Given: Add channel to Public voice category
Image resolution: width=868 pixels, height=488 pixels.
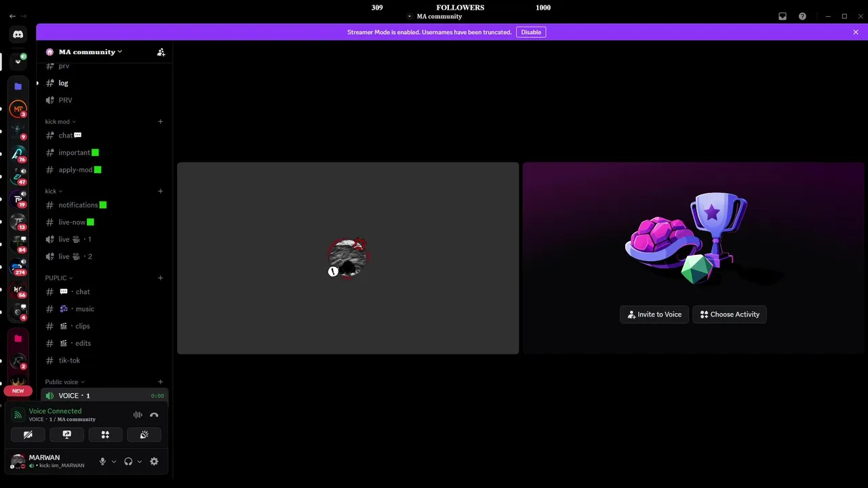Looking at the screenshot, I should point(160,382).
